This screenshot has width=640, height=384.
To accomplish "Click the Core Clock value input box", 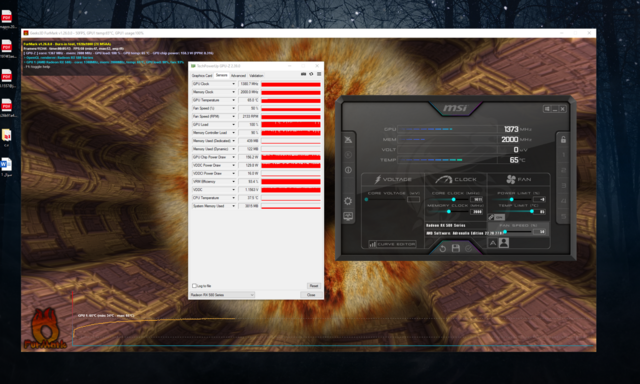I will point(477,200).
